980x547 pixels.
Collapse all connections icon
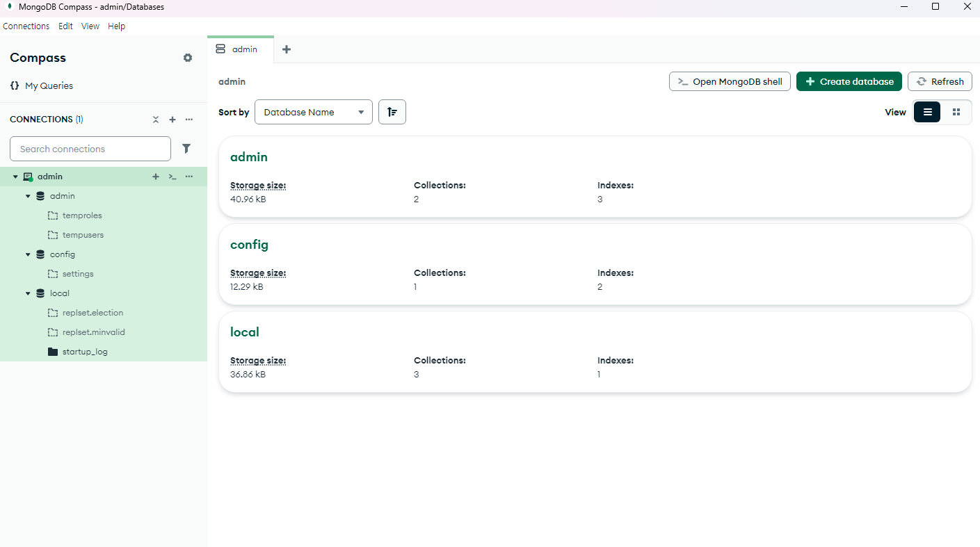tap(156, 120)
